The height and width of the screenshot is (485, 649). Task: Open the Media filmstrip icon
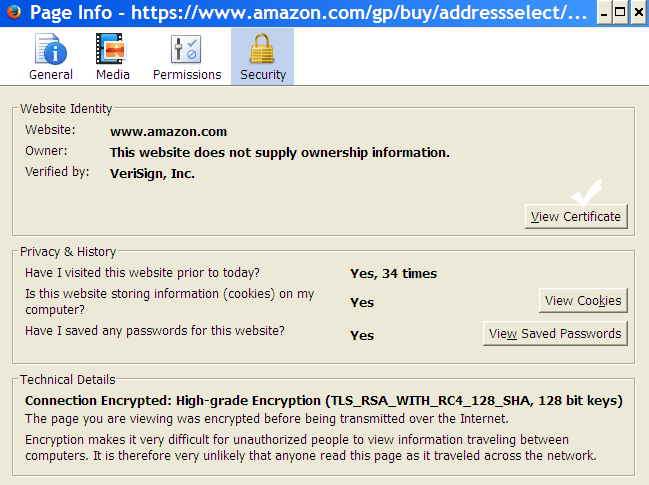tap(111, 49)
